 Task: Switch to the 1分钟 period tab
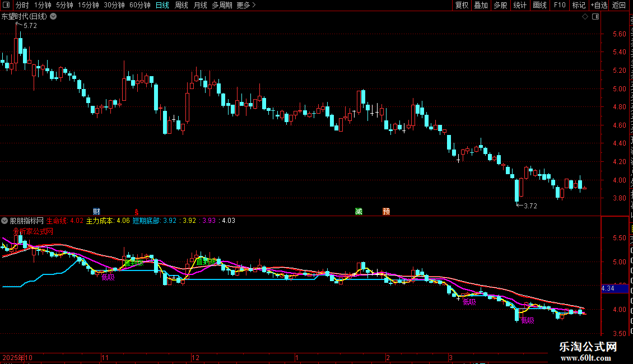43,5
